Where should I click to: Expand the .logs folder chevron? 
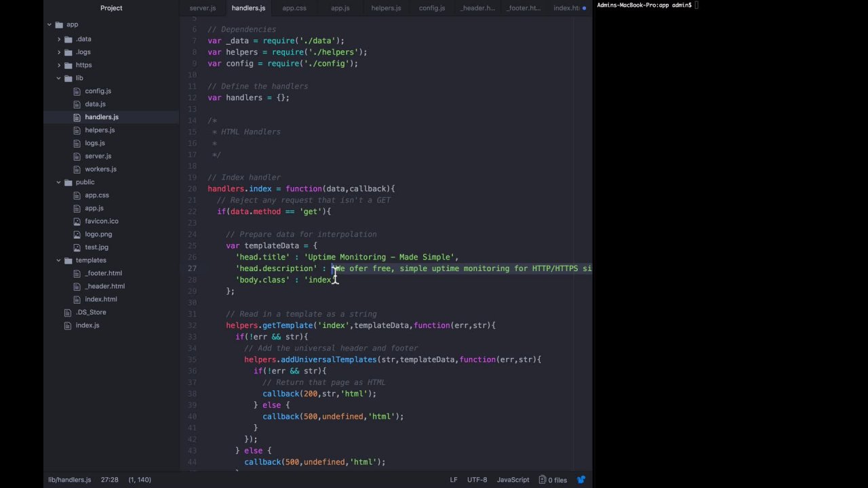[x=58, y=52]
